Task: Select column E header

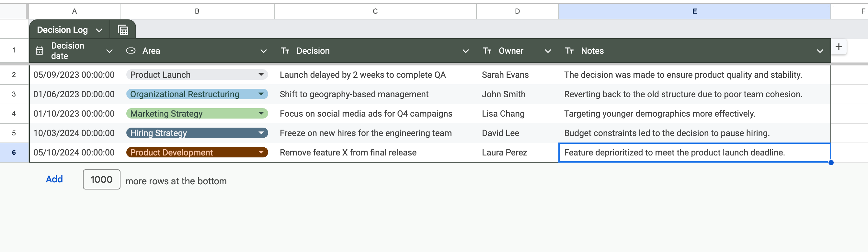Action: pyautogui.click(x=694, y=11)
